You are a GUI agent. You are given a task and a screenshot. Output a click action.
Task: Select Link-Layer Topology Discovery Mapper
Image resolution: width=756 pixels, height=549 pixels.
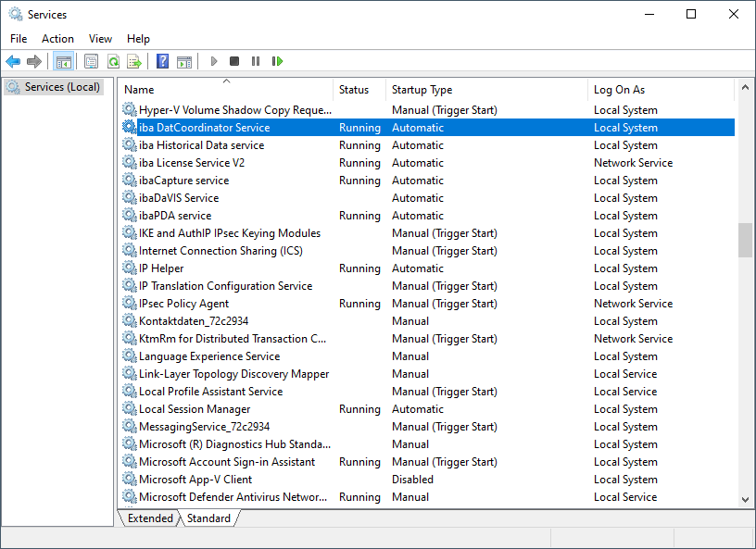pyautogui.click(x=428, y=373)
